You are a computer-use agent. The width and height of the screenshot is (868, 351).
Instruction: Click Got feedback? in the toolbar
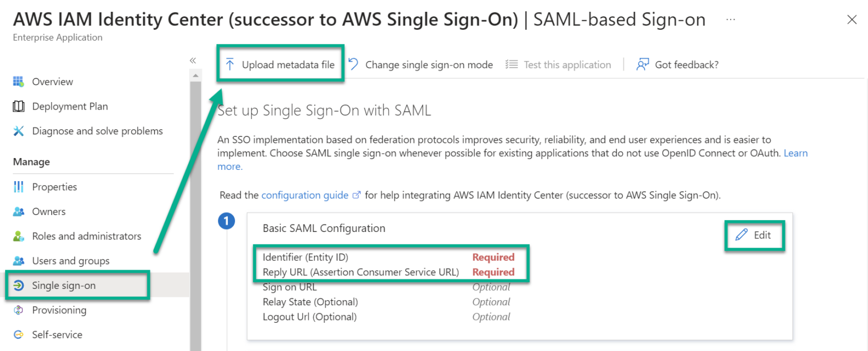[687, 64]
